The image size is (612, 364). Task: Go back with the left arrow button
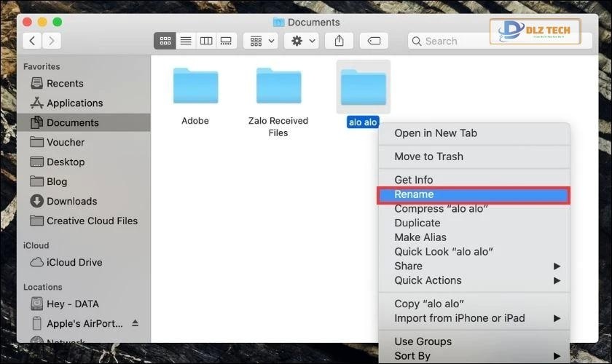coord(33,41)
